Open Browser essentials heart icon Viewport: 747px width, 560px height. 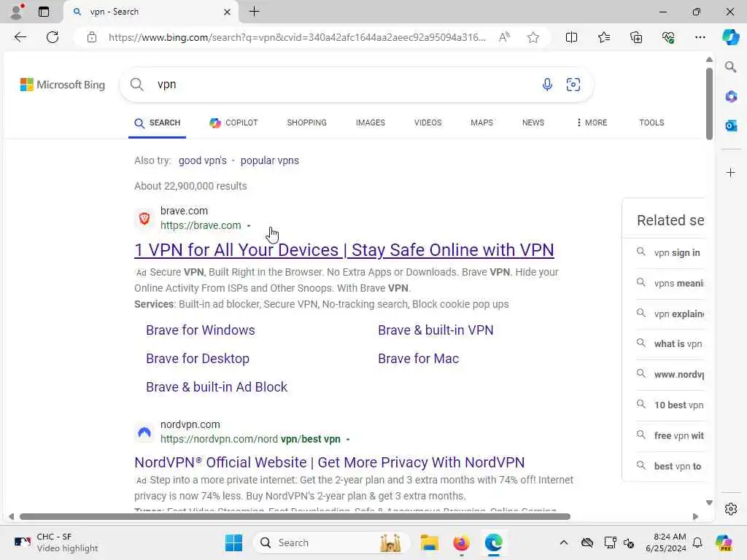point(668,37)
